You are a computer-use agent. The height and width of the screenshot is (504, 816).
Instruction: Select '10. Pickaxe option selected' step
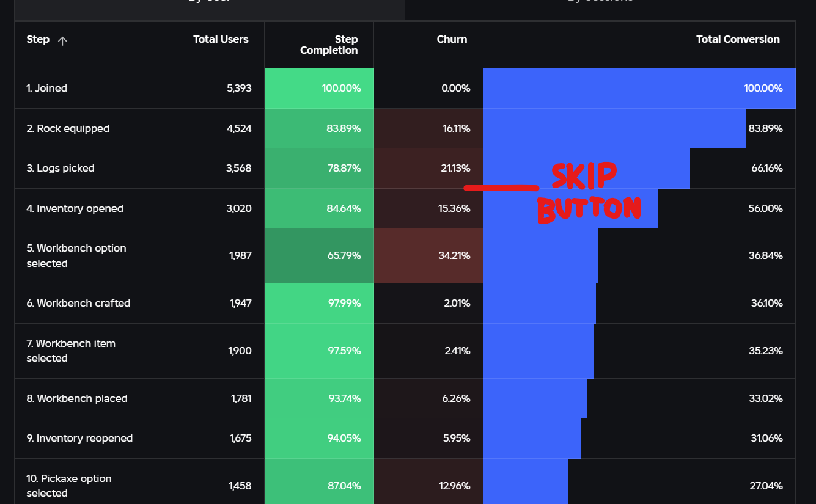[x=69, y=486]
